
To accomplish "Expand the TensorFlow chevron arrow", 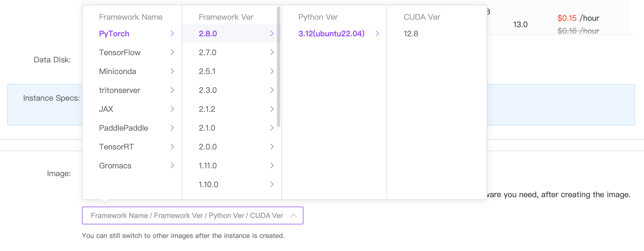I will pos(172,52).
